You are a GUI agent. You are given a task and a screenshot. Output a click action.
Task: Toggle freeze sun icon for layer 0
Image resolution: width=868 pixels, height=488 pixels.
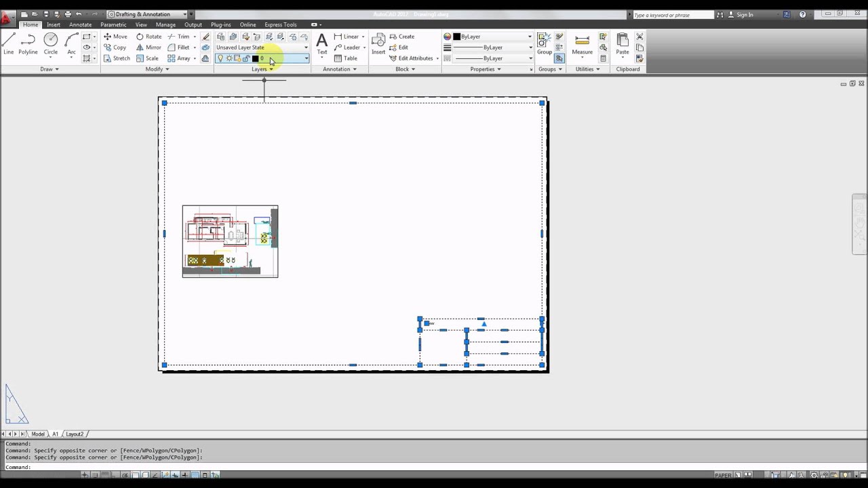coord(229,58)
